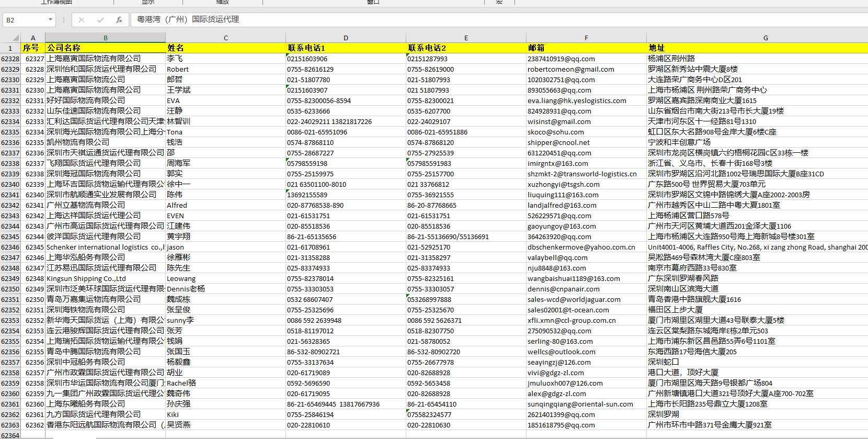This screenshot has height=439, width=868.
Task: Click the 姓名 header cell
Action: pos(225,48)
